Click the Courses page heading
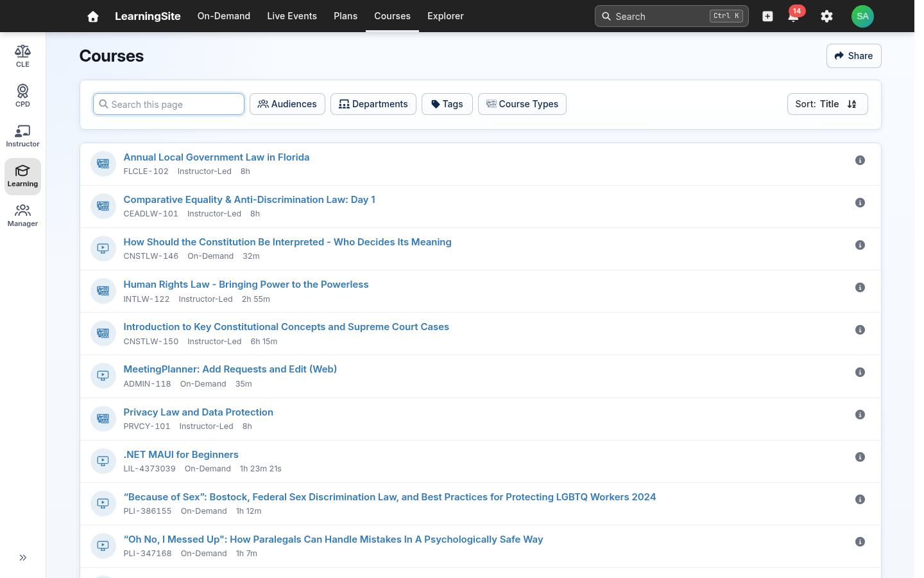 [x=112, y=56]
